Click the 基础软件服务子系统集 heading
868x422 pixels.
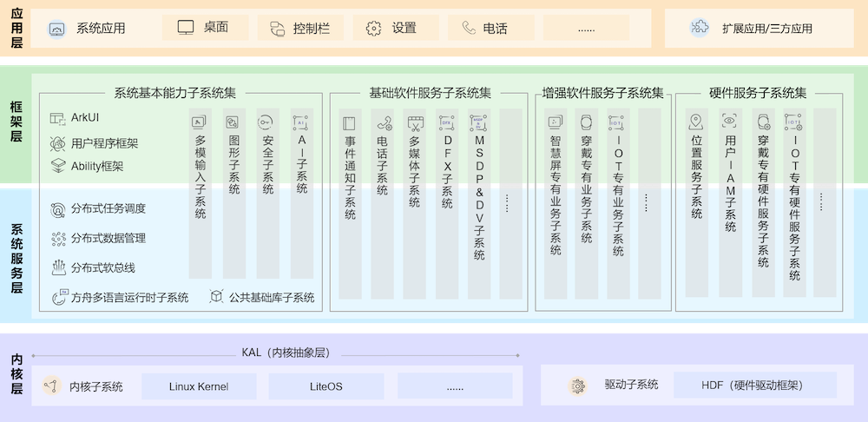tap(431, 93)
